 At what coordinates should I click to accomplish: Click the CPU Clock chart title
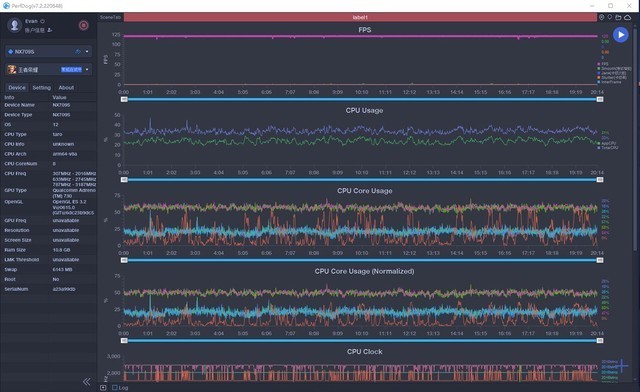pos(364,352)
